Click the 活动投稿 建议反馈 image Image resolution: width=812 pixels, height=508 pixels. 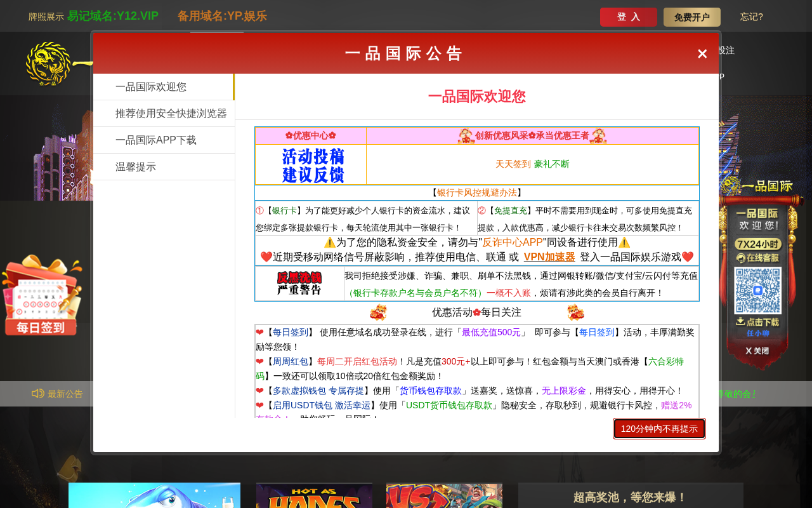313,165
